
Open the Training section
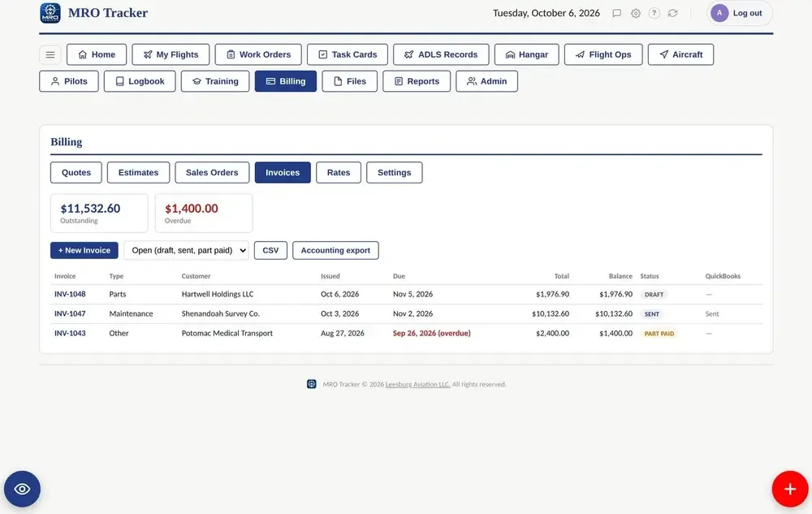coord(215,81)
